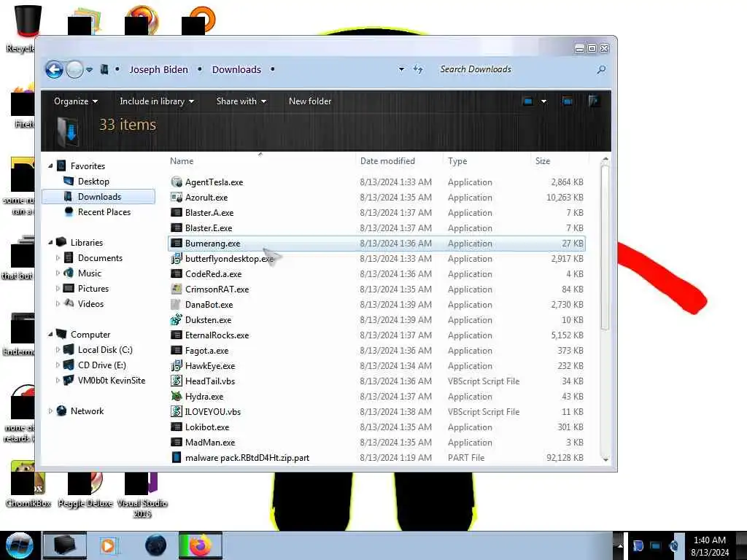This screenshot has width=747, height=560.
Task: Click the CrimsonRAT.exe file icon
Action: click(x=177, y=289)
